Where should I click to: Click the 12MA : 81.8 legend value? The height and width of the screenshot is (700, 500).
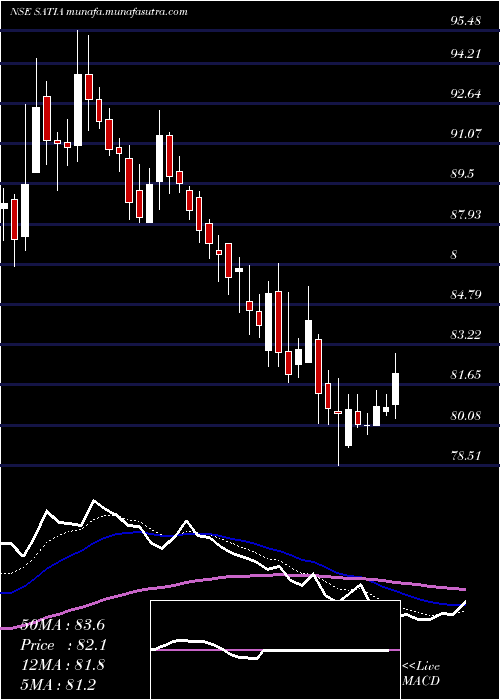[x=62, y=665]
